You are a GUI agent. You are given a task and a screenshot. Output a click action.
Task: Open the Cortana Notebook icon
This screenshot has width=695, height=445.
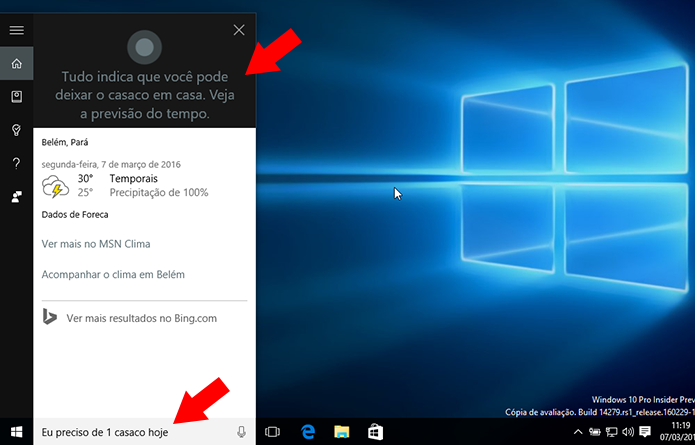pyautogui.click(x=16, y=97)
